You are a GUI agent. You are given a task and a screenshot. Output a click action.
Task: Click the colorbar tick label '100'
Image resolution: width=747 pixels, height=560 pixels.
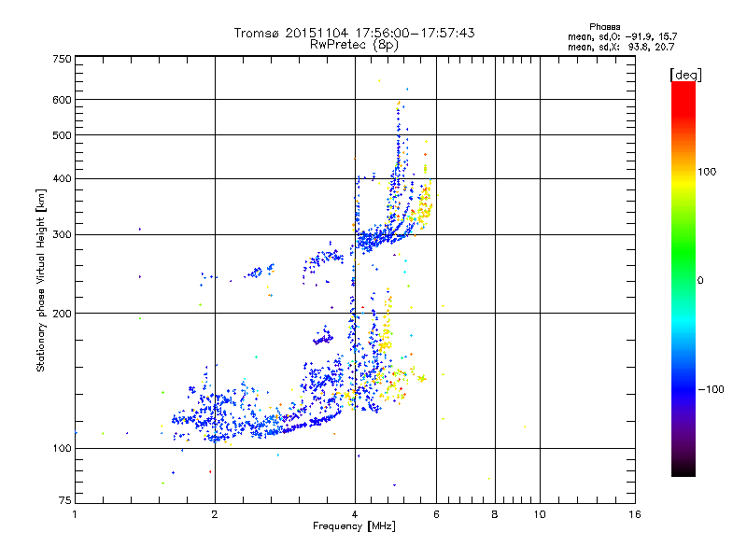point(707,172)
